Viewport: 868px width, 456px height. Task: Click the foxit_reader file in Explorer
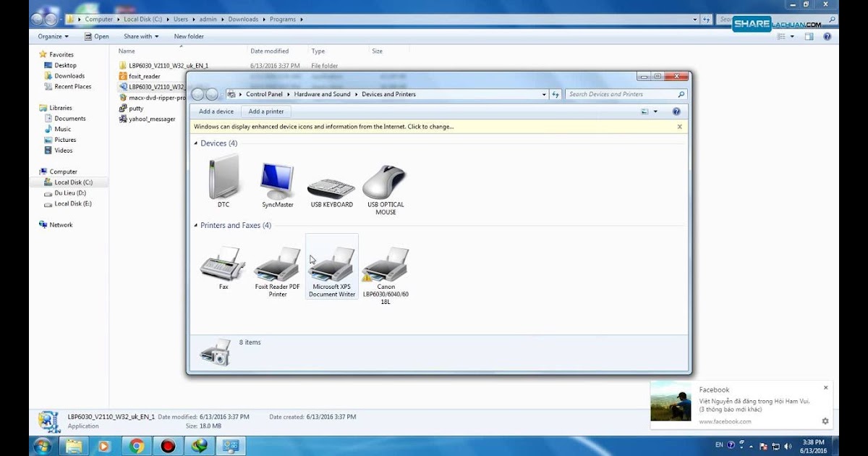145,76
